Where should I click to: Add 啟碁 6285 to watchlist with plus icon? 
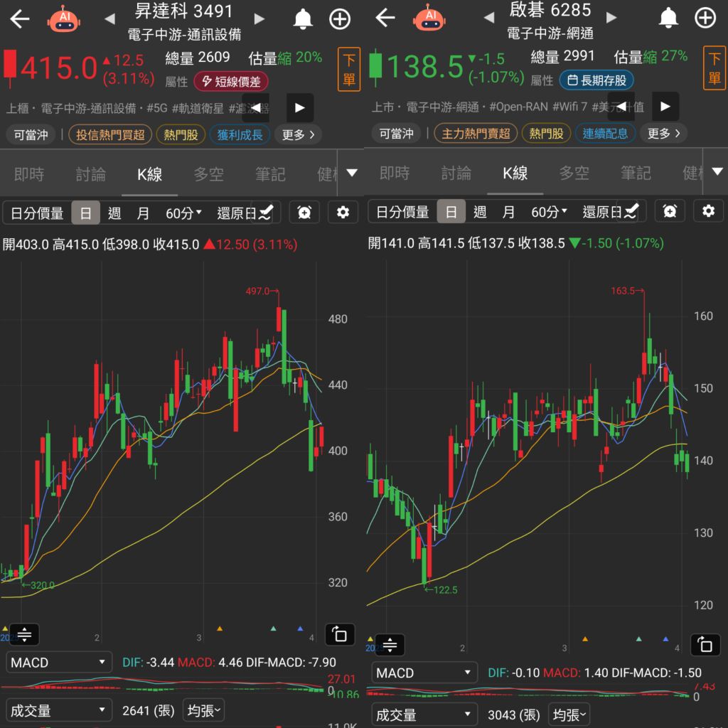point(705,18)
